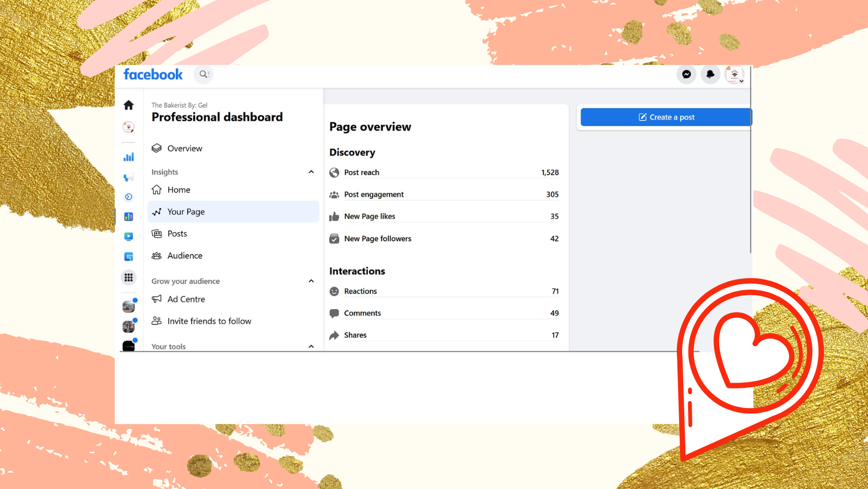The height and width of the screenshot is (489, 868).
Task: Open Audience insights
Action: [185, 256]
